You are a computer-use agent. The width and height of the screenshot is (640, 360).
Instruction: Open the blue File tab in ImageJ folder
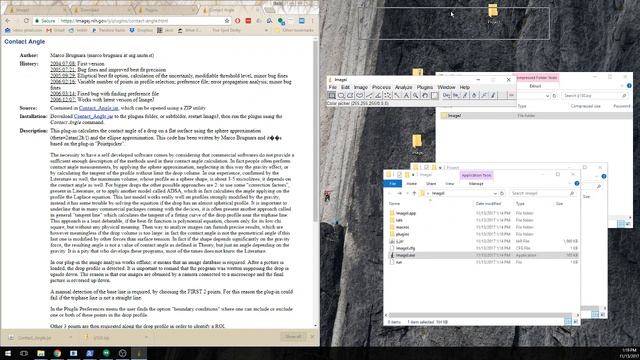(393, 184)
